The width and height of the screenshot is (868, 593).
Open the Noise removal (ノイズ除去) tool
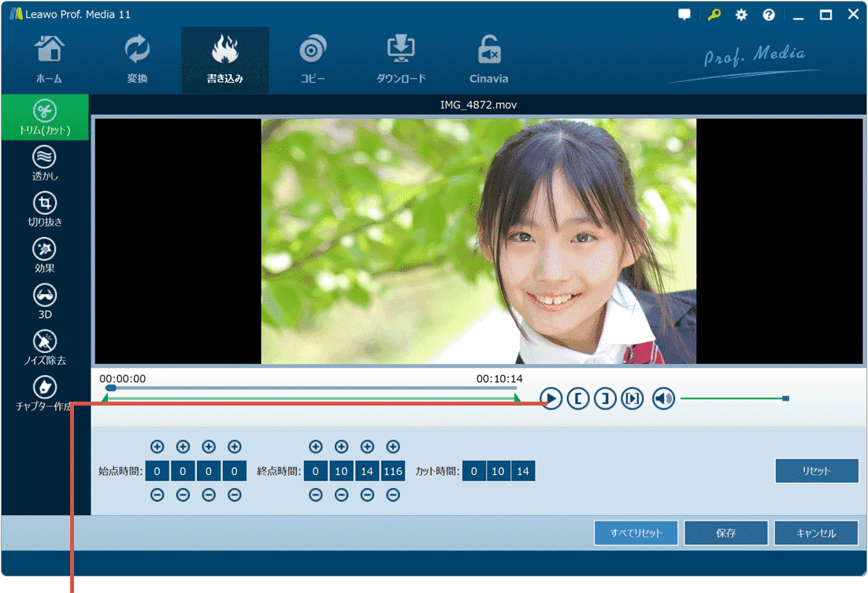tap(45, 347)
